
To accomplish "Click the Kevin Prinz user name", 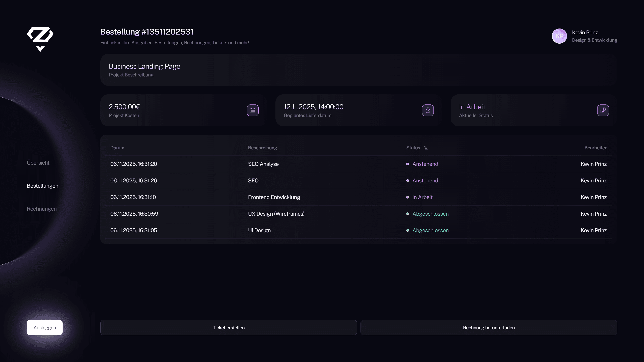I will click(x=585, y=33).
